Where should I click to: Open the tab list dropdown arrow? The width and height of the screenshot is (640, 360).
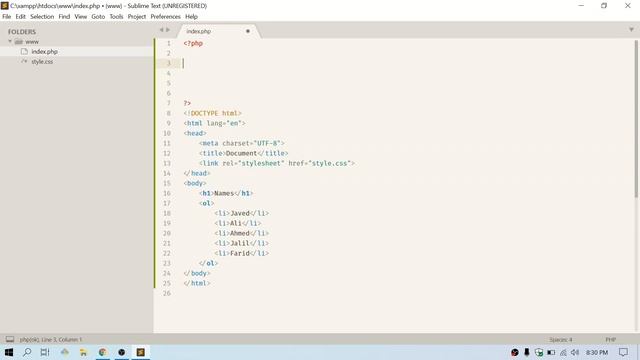[631, 29]
